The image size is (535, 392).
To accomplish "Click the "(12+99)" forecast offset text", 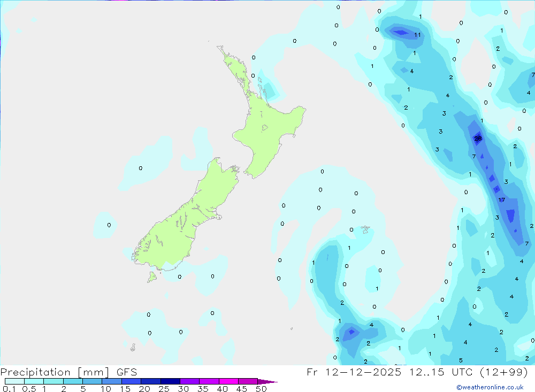I will 504,372.
